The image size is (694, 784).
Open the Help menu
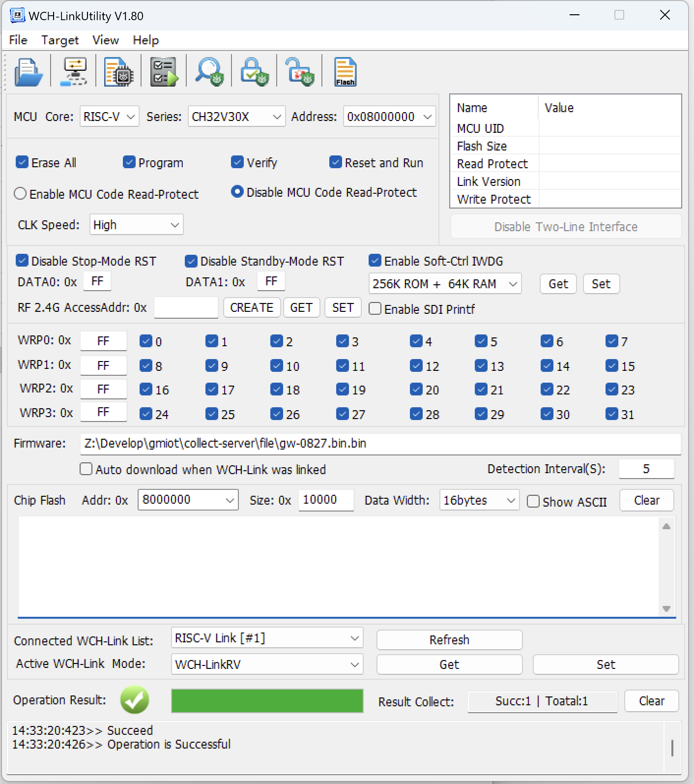(x=146, y=40)
